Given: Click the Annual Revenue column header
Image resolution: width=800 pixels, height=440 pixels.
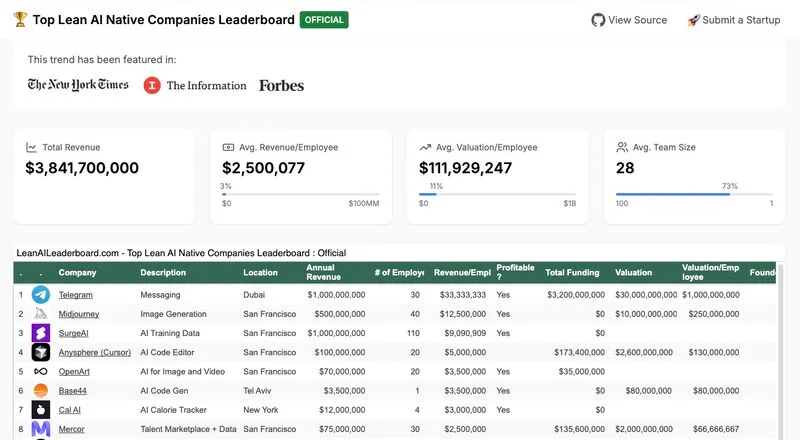Looking at the screenshot, I should [323, 272].
